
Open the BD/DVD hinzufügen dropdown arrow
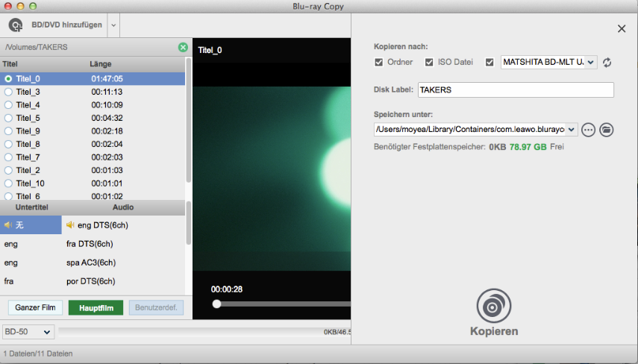pyautogui.click(x=113, y=25)
